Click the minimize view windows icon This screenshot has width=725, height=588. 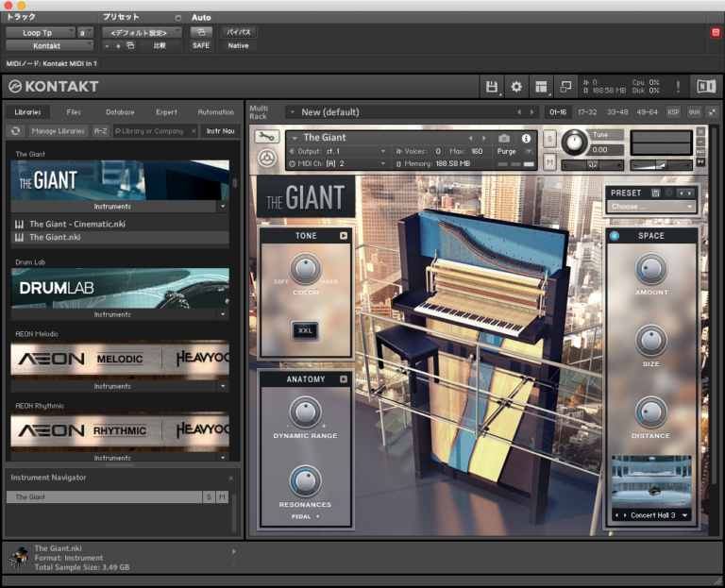point(565,87)
